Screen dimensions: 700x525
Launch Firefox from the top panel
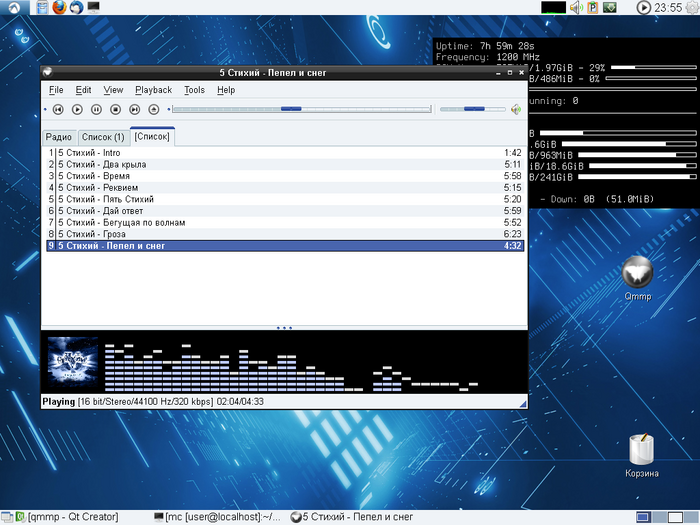59,8
